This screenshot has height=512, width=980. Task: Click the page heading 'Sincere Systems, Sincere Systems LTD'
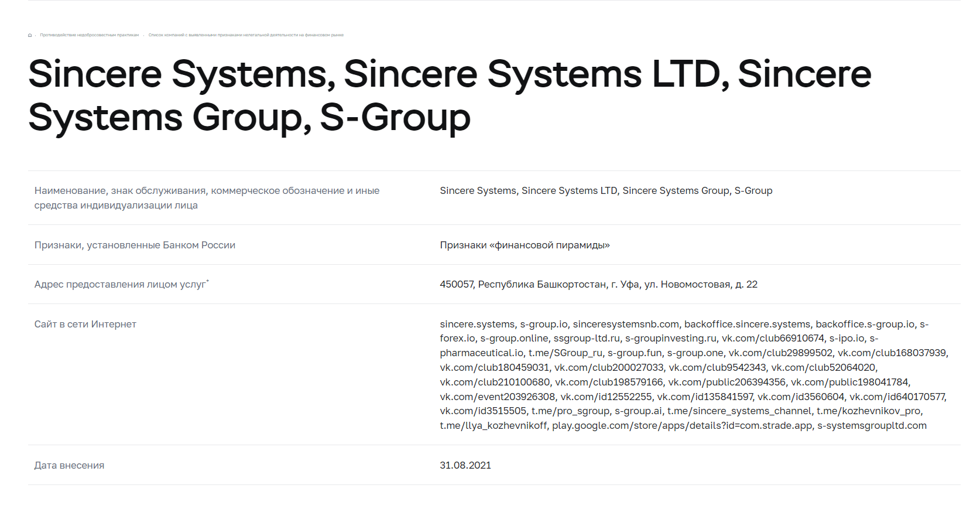[450, 95]
